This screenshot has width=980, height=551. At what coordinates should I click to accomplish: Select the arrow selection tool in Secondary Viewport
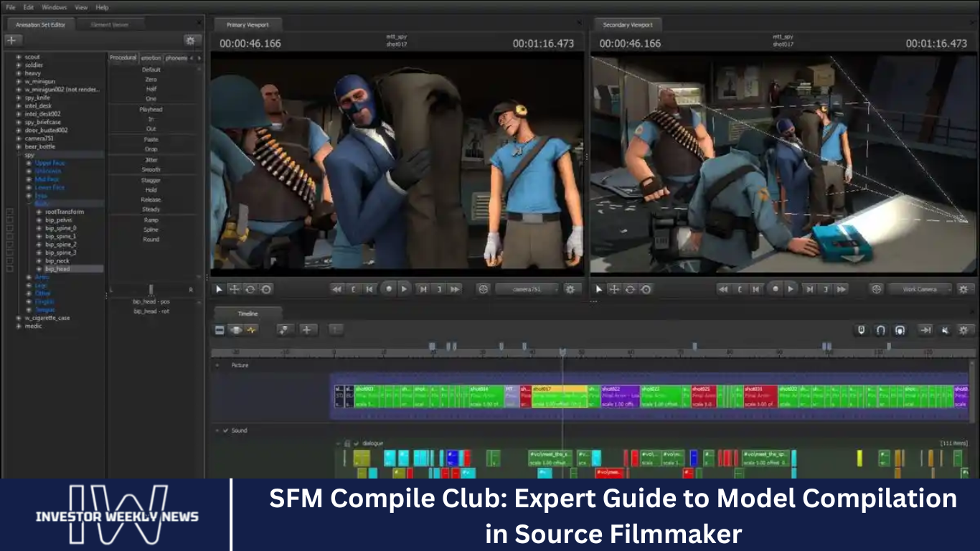tap(600, 289)
